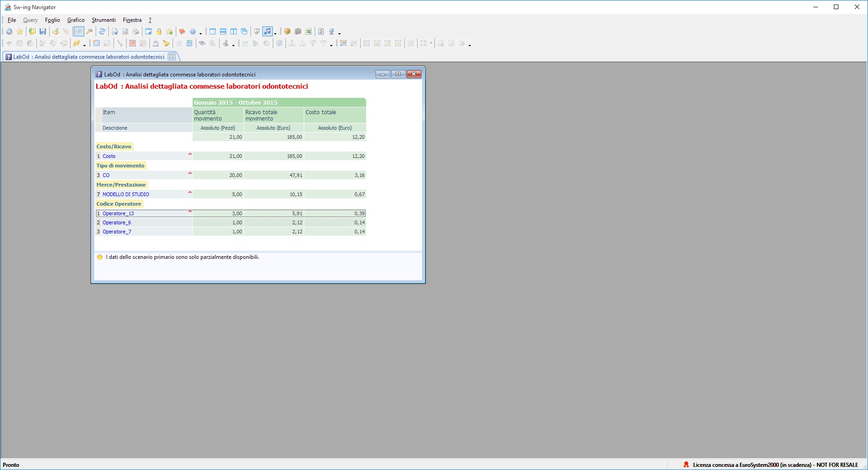Open file with the folder icon
Image resolution: width=868 pixels, height=470 pixels.
tap(32, 31)
